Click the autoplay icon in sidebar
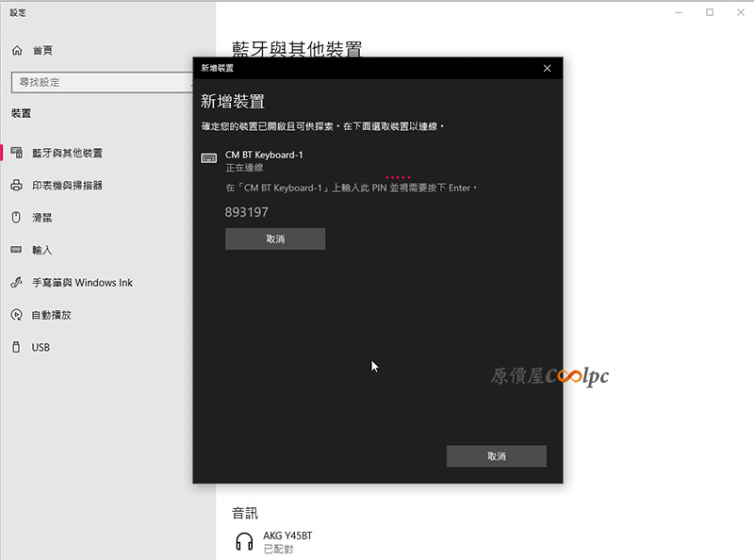Screen dimensions: 754x560 (16, 315)
